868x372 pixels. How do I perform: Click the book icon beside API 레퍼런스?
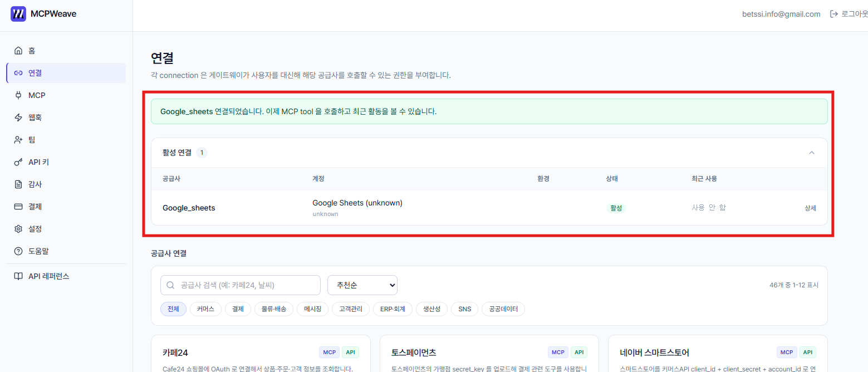click(18, 276)
